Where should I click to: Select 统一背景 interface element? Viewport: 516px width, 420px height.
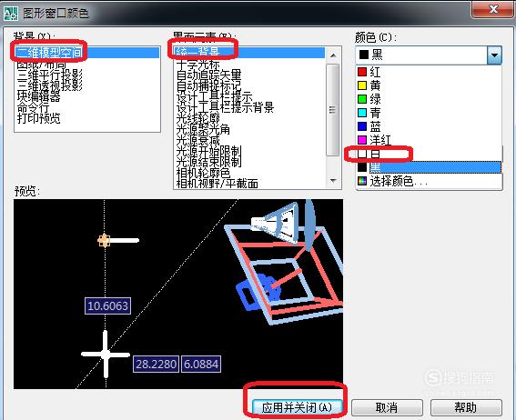click(x=249, y=53)
